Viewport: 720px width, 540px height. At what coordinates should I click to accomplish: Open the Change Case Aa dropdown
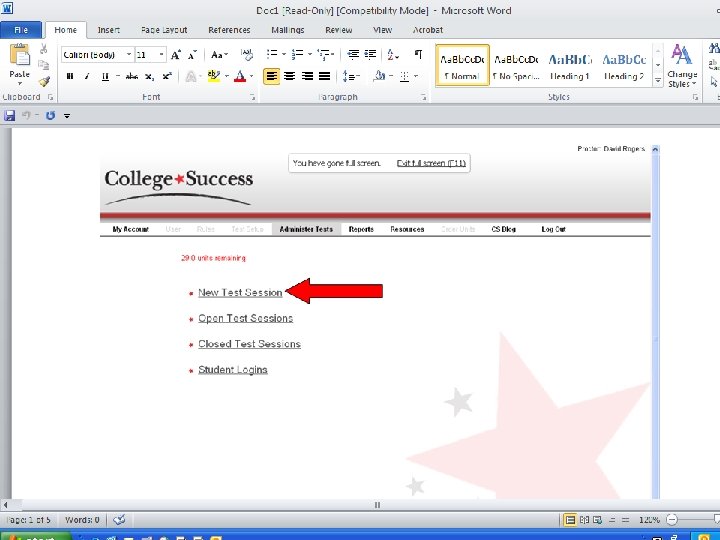(219, 55)
